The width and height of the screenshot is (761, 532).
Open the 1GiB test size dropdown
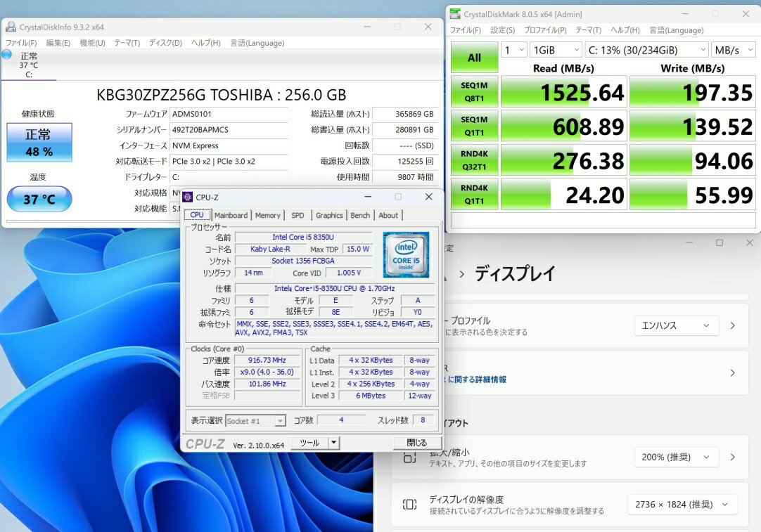556,50
